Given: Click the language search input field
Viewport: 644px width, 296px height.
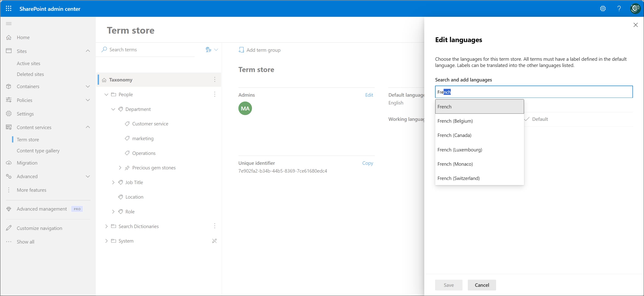Looking at the screenshot, I should [534, 92].
